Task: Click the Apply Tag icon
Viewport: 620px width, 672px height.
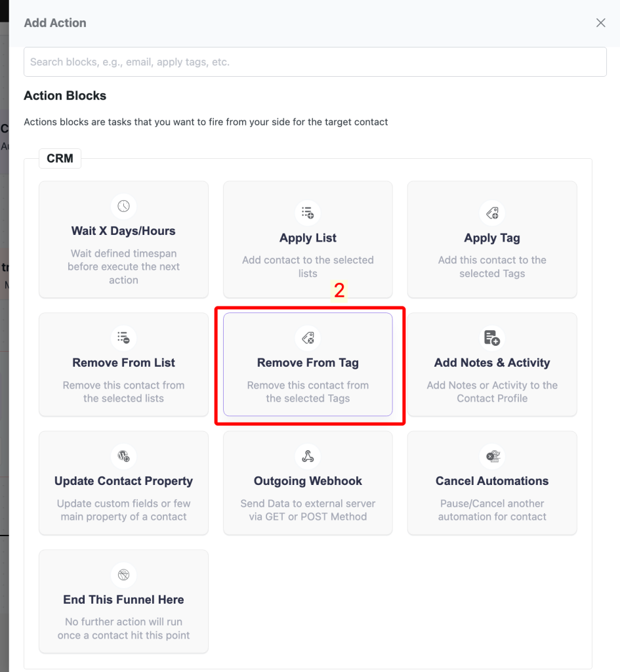Action: [492, 213]
